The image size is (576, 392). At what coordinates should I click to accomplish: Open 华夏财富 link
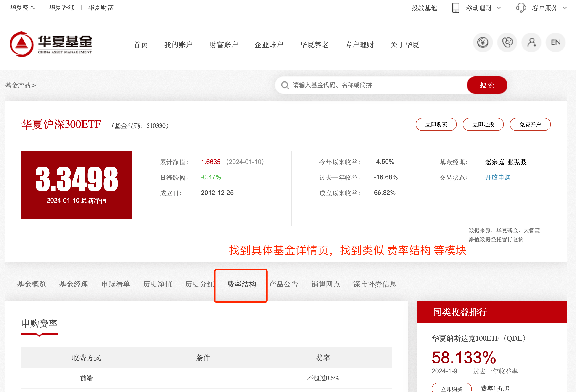101,8
